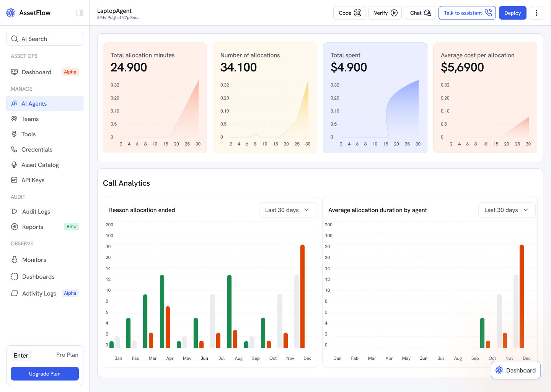The image size is (551, 392).
Task: Click the Alpha badge beside Activity Logs
Action: click(x=70, y=293)
